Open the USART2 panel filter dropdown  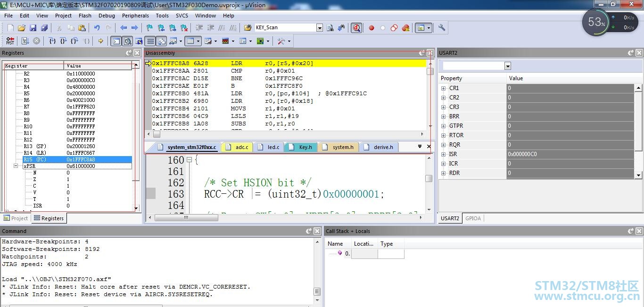pyautogui.click(x=508, y=66)
